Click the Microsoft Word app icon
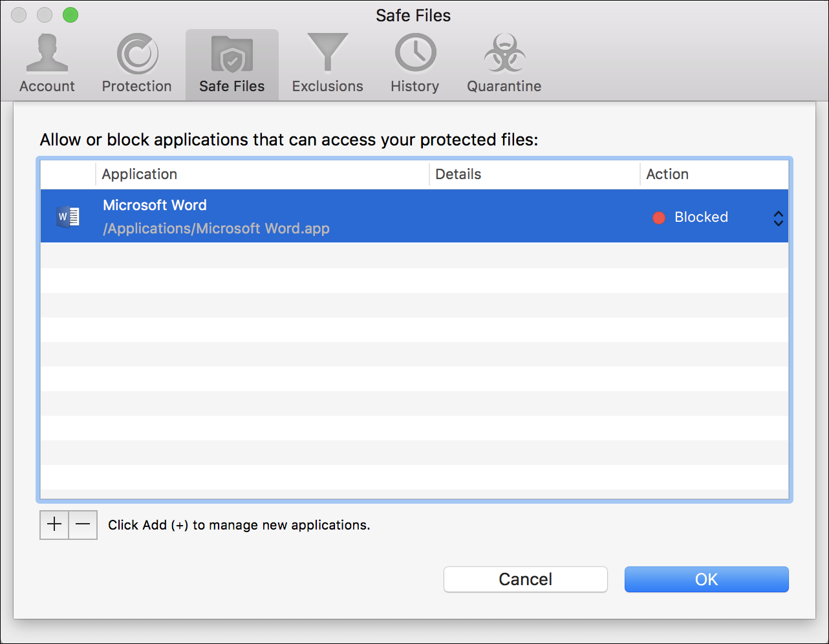This screenshot has height=644, width=829. point(69,216)
